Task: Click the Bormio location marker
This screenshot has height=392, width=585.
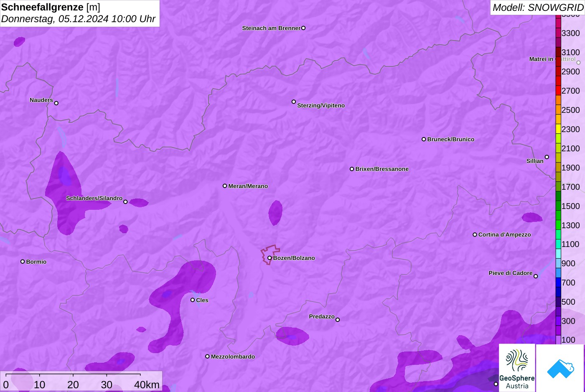Action: coord(23,262)
